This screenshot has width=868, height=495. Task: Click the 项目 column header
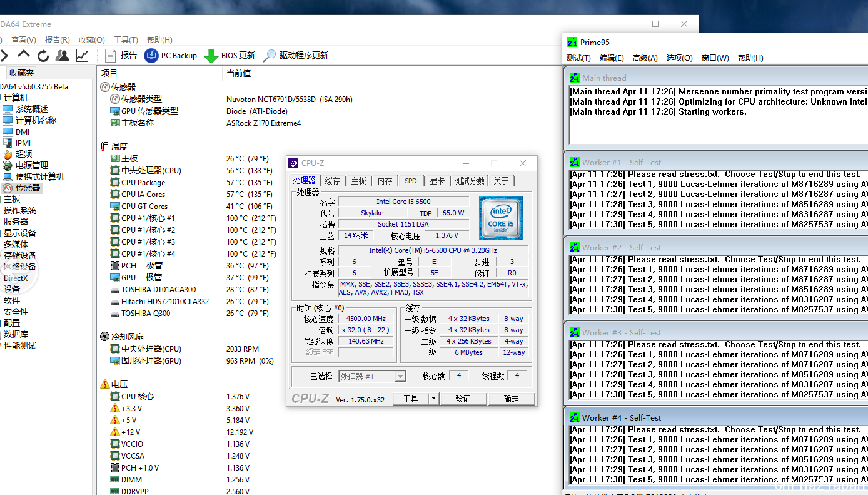click(x=109, y=73)
